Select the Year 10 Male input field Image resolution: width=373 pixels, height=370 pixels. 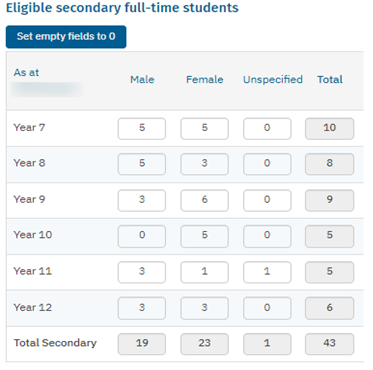142,236
